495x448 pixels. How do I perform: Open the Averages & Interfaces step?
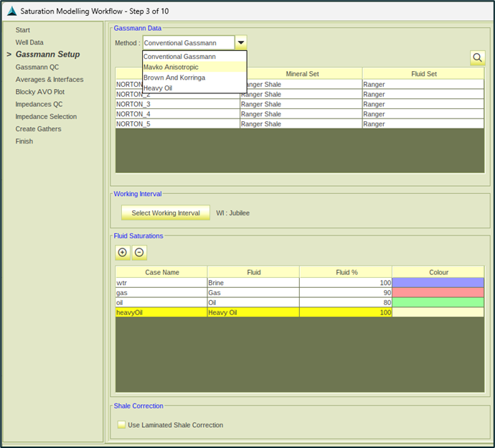point(49,79)
